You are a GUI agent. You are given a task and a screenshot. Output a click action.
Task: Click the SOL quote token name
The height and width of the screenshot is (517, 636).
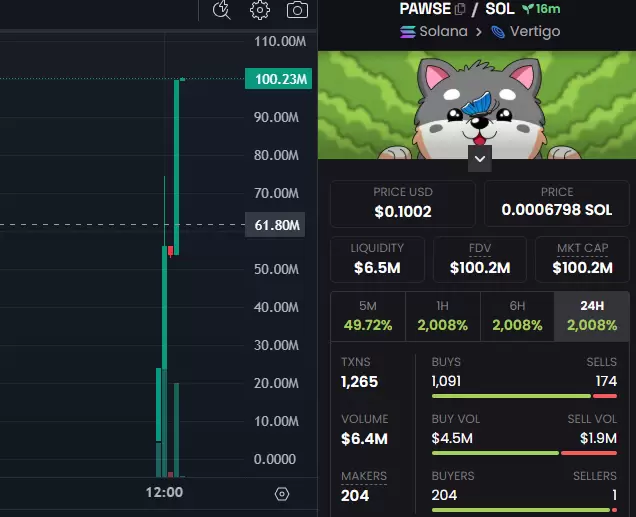point(500,9)
